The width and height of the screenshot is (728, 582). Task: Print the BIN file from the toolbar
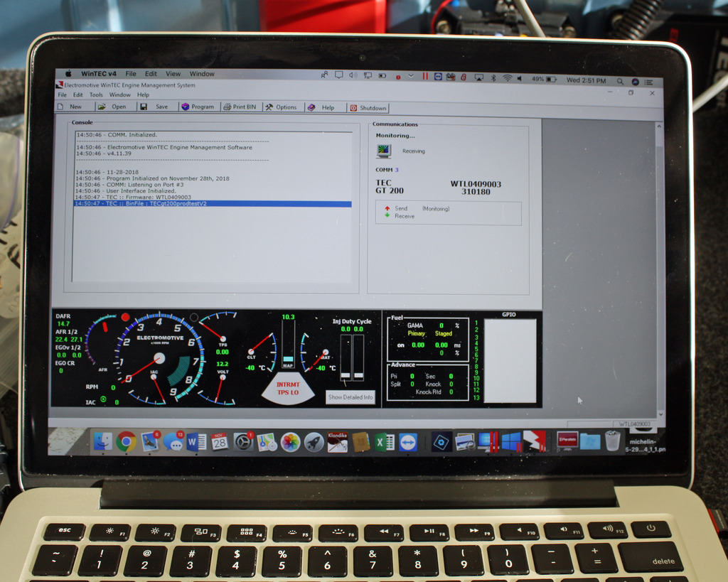tap(240, 107)
